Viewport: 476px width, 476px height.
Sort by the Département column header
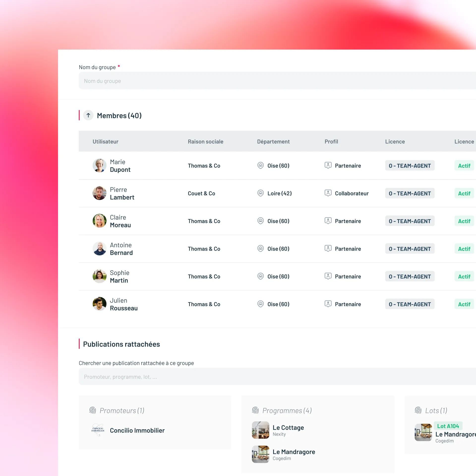tap(273, 142)
